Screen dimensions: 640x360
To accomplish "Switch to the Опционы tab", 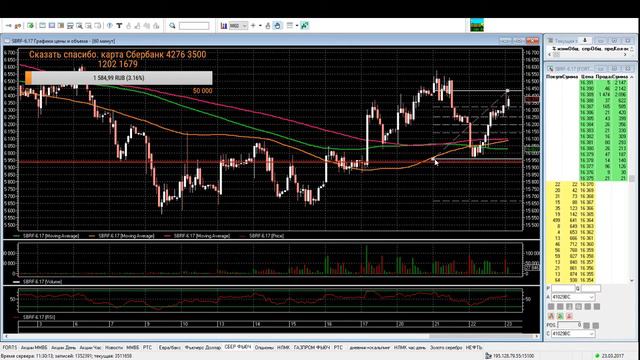I will click(x=264, y=348).
